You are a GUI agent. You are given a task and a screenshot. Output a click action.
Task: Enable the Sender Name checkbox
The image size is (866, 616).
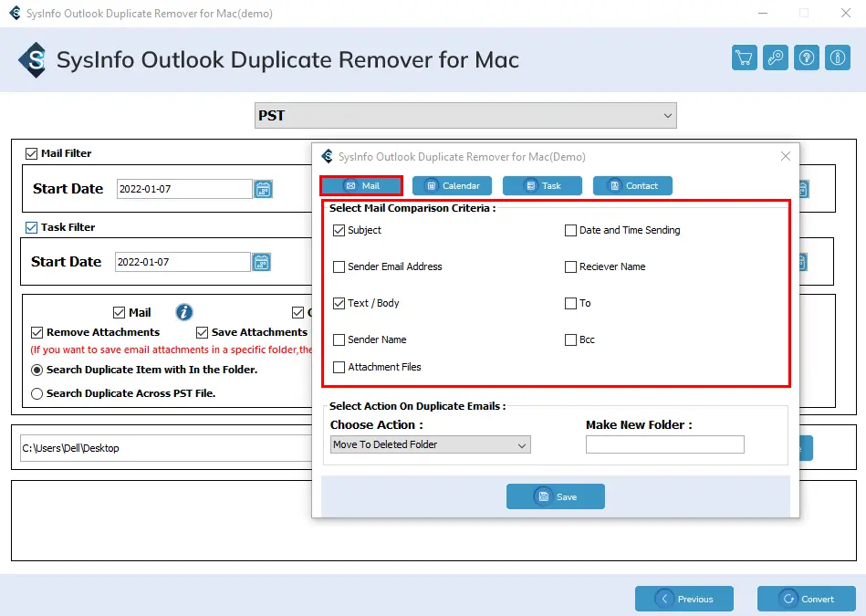[339, 339]
